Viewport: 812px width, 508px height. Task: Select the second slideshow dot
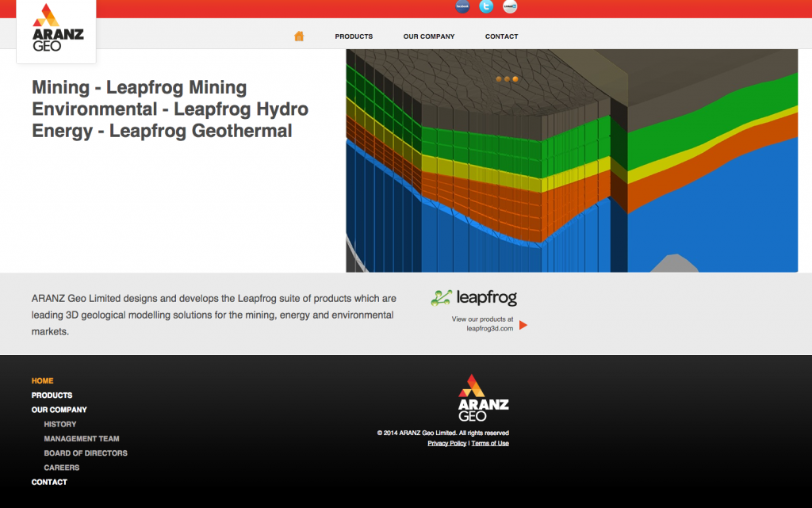click(507, 79)
